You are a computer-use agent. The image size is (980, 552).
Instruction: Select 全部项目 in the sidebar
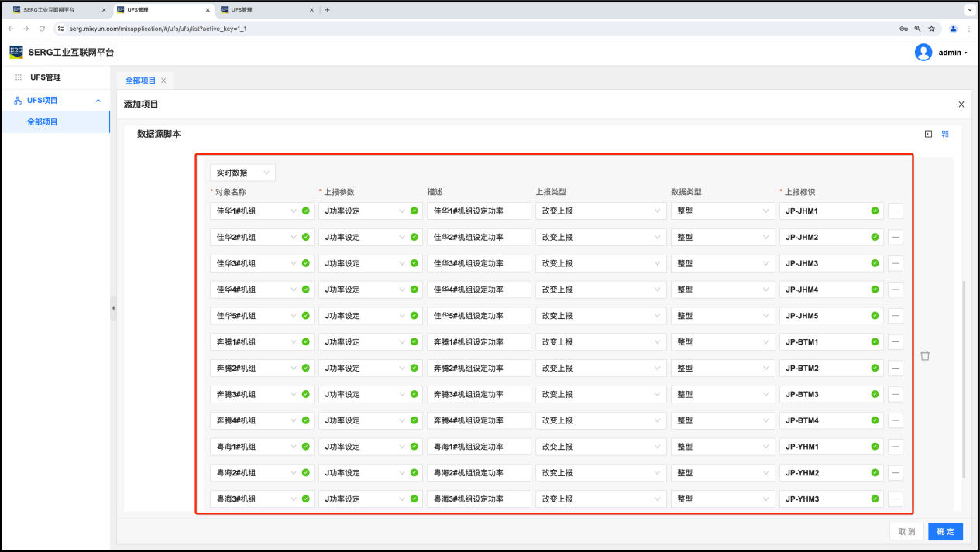[43, 122]
